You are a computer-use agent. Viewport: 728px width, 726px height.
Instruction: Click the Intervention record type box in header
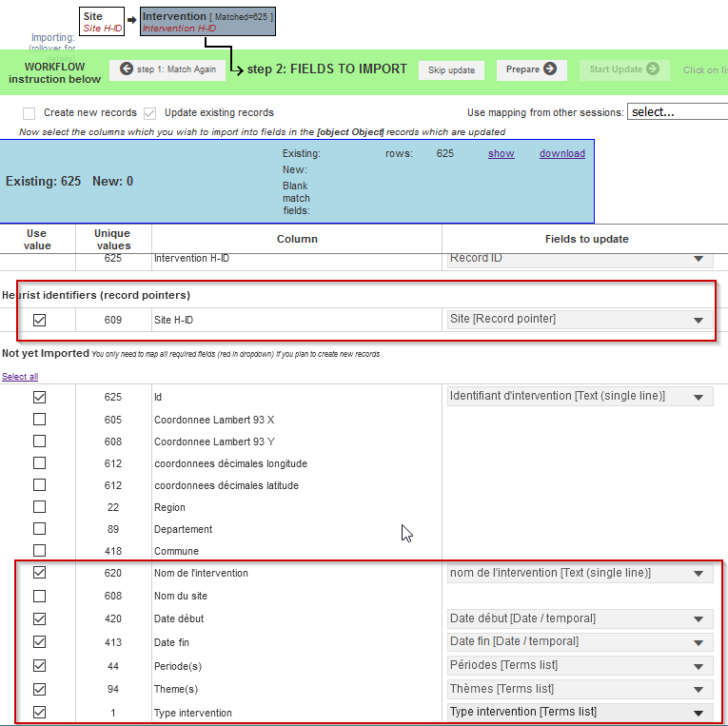coord(207,22)
